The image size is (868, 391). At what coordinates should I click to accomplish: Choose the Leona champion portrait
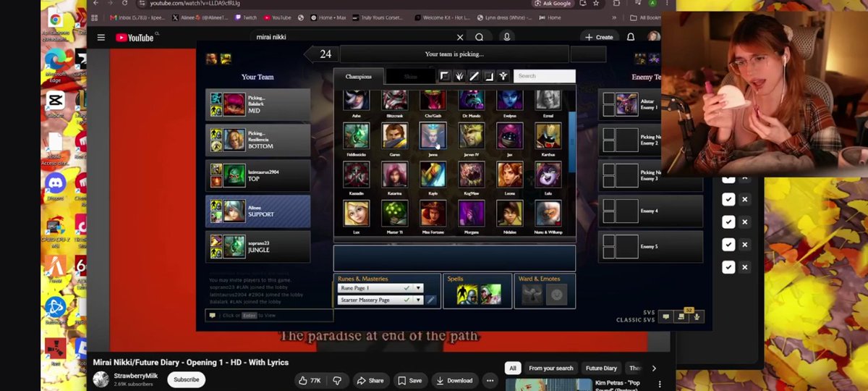(x=510, y=175)
